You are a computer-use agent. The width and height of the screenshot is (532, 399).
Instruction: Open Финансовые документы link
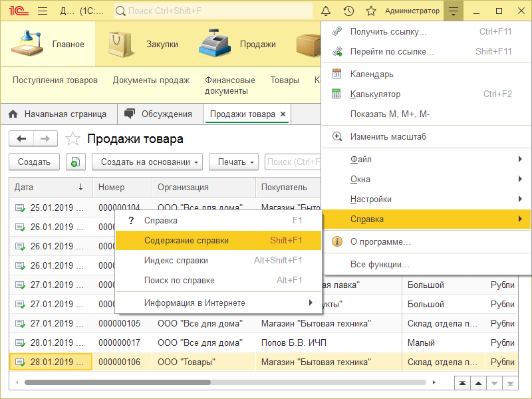[x=229, y=86]
